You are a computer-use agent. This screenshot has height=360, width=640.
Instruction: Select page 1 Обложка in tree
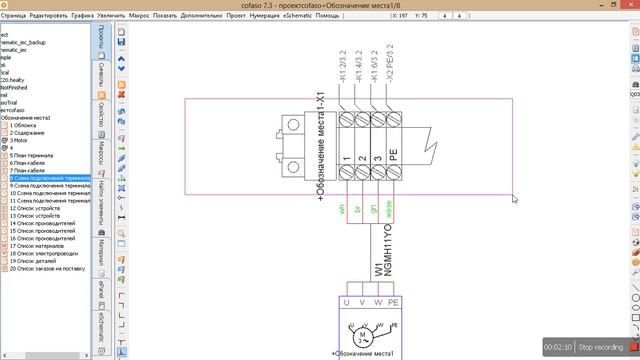[23, 125]
